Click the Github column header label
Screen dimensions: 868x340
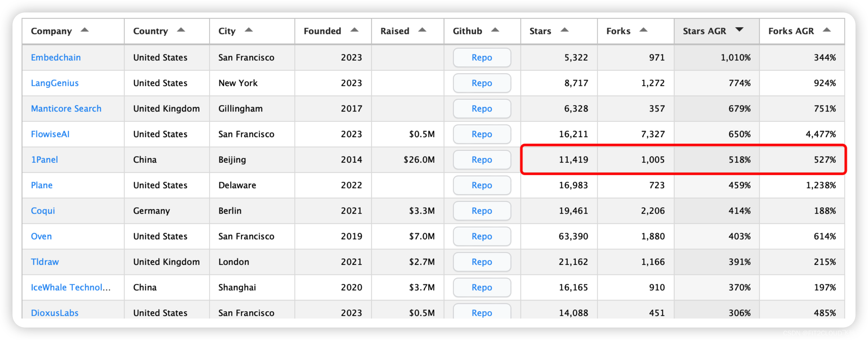coord(467,31)
